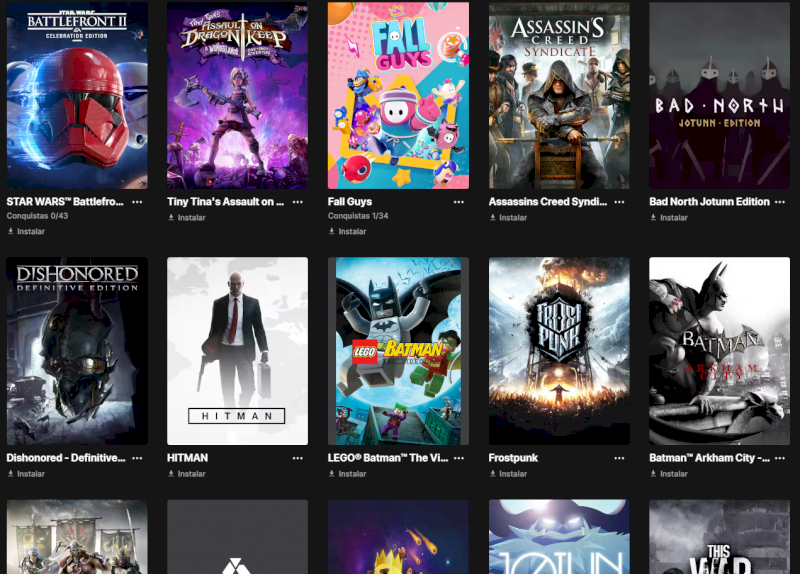Open the HITMAN cover art
800x574 pixels.
[238, 351]
